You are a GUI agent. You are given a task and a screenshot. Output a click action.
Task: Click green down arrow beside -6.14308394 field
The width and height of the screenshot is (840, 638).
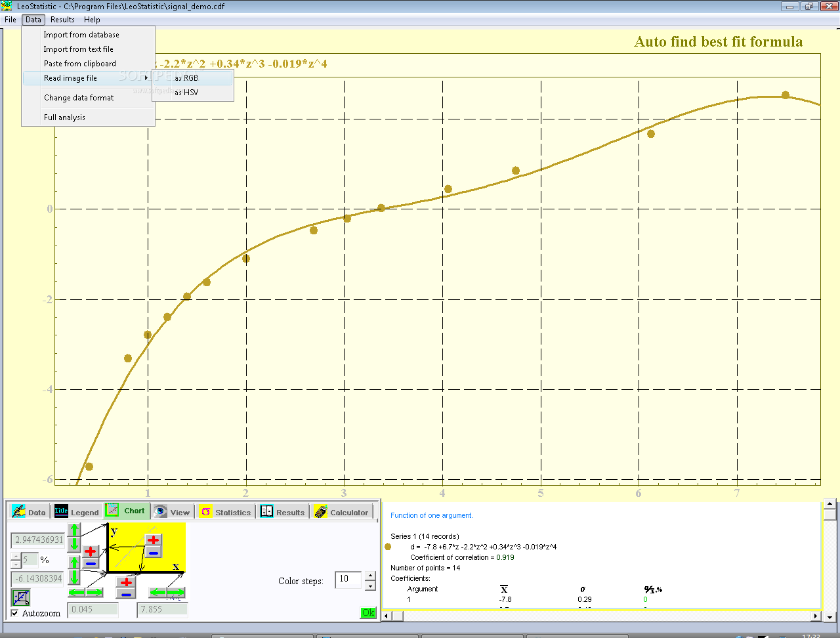click(x=74, y=577)
